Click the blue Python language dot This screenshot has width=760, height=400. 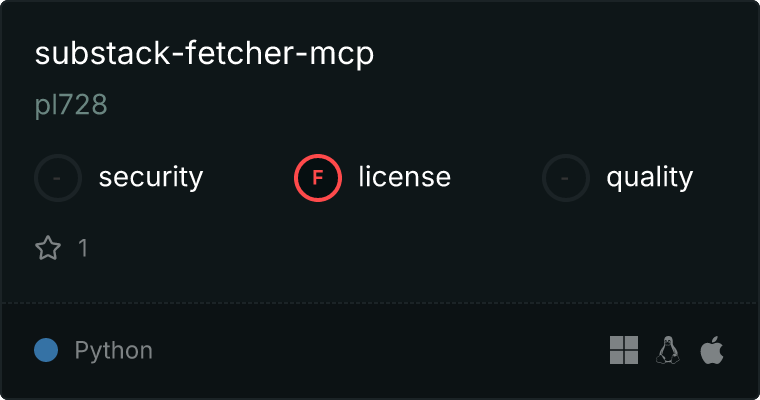tap(46, 350)
